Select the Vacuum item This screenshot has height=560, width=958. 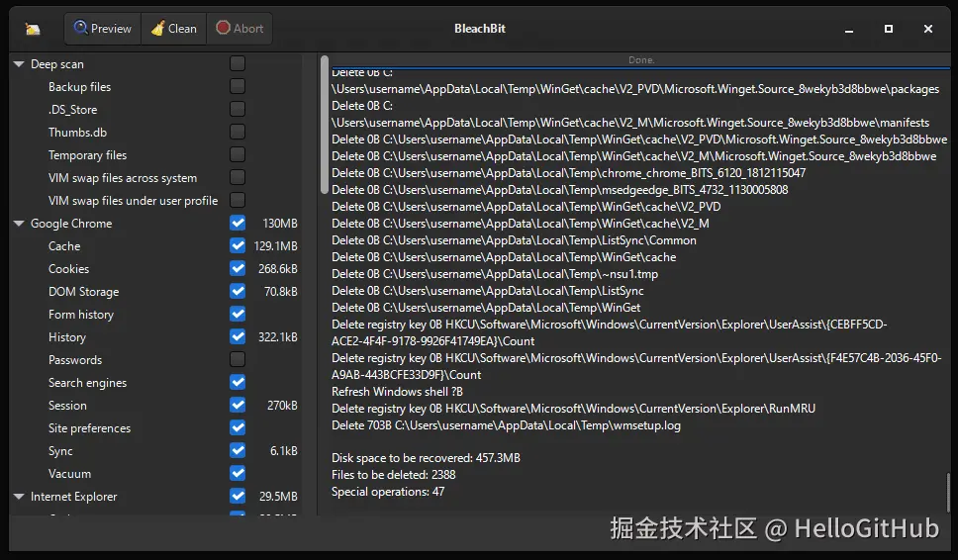(69, 474)
